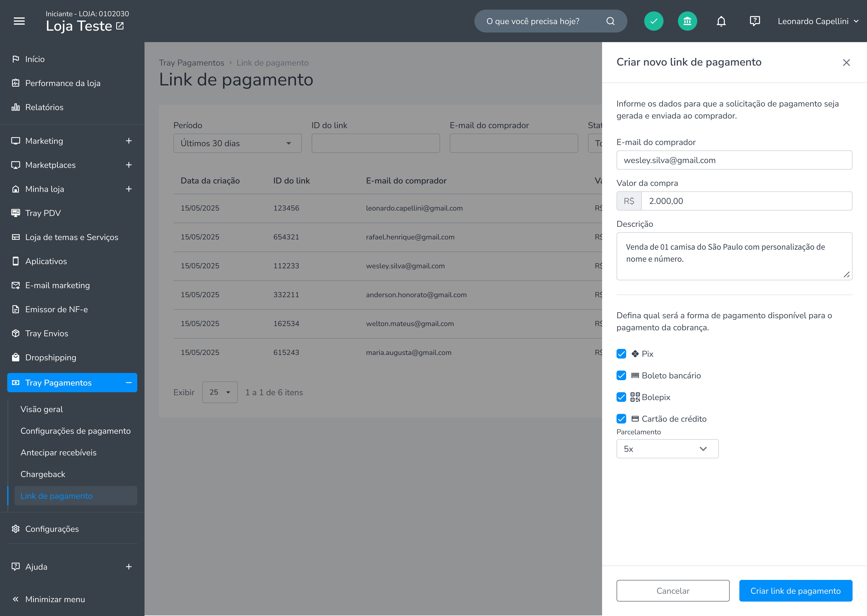This screenshot has height=616, width=867.
Task: Open the Parcelamento 5x dropdown
Action: click(667, 449)
